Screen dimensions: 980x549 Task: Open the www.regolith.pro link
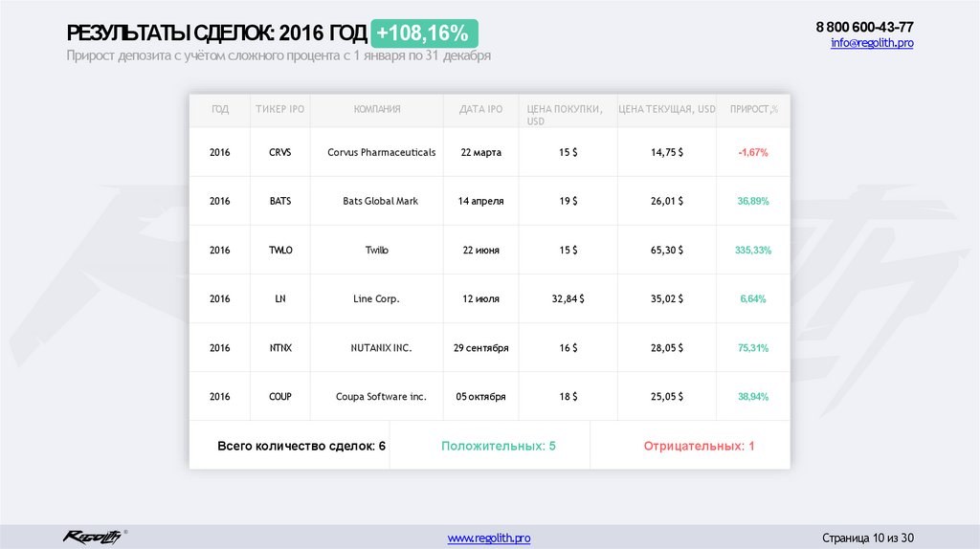(x=489, y=538)
